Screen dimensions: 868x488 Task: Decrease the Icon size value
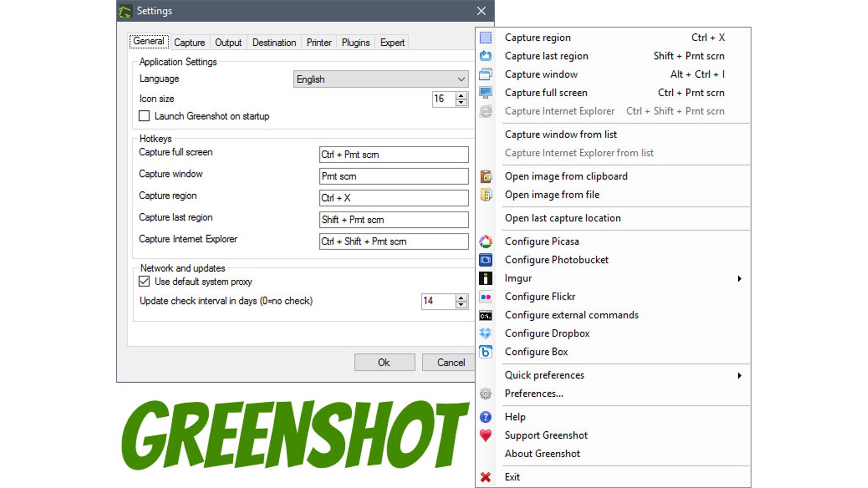[x=461, y=103]
